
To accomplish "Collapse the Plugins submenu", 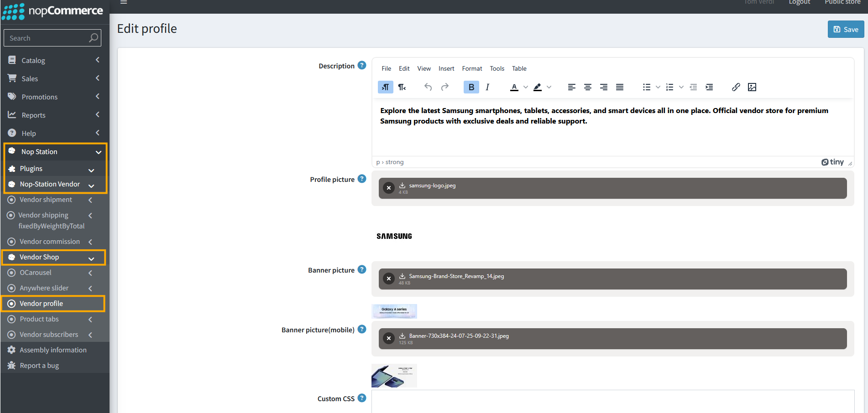I will [x=55, y=169].
